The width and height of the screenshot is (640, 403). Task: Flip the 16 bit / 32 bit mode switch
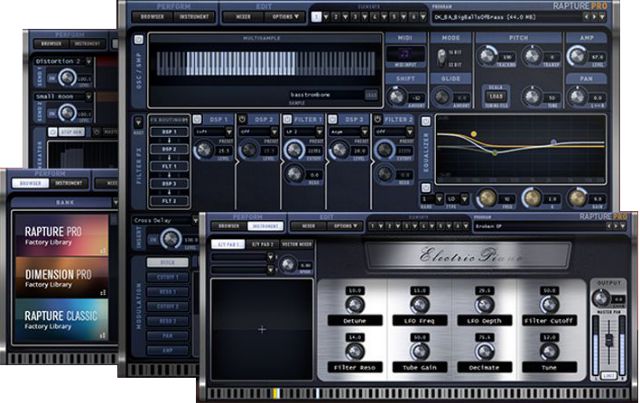(441, 58)
